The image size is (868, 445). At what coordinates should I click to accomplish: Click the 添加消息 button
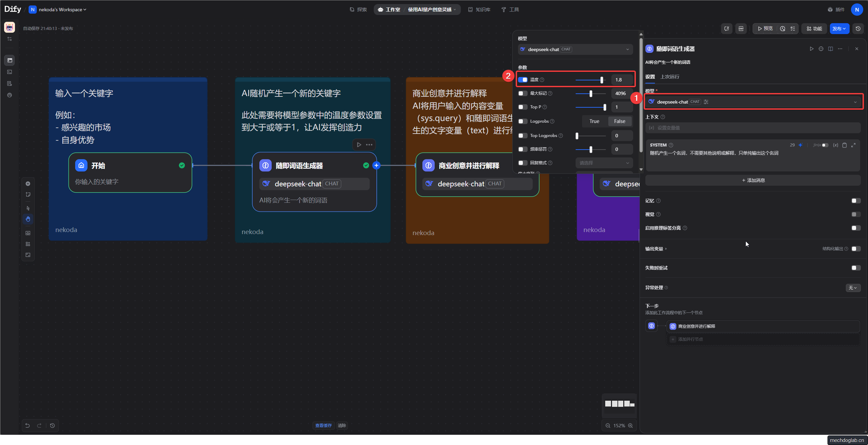pos(753,180)
